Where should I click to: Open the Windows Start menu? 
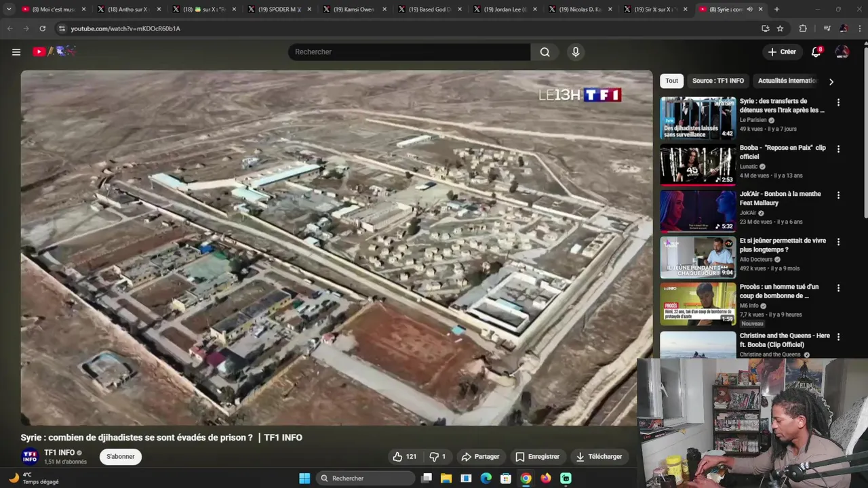(304, 479)
